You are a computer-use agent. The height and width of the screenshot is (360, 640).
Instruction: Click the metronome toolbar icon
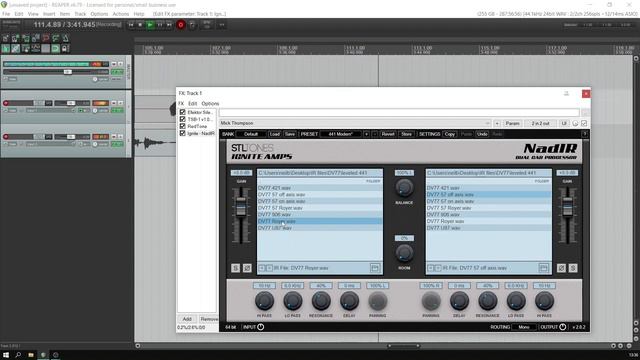pyautogui.click(x=65, y=38)
